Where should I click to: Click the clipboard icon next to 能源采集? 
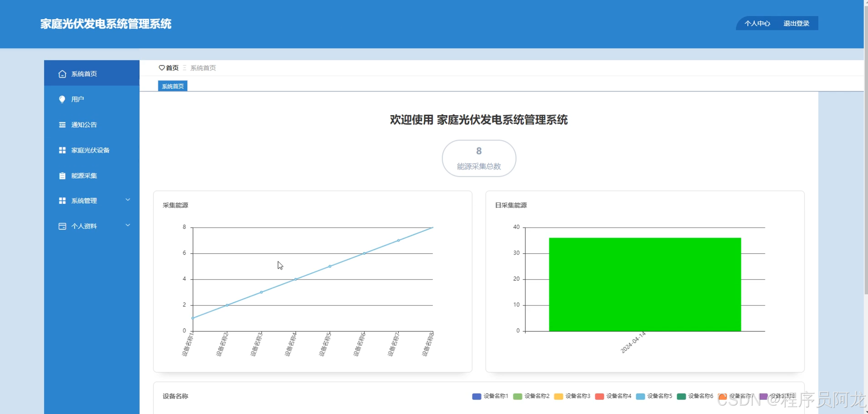62,176
